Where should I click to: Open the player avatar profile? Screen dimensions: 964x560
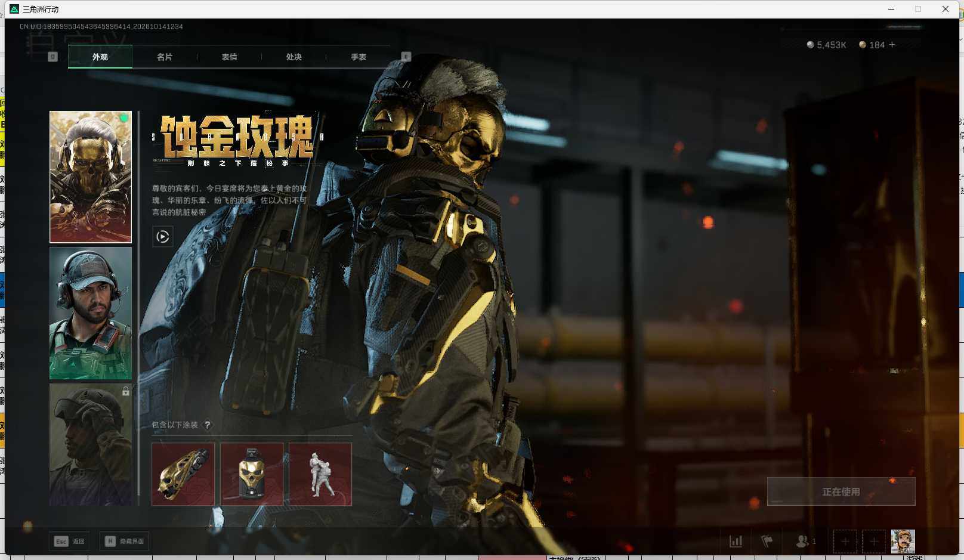(903, 542)
